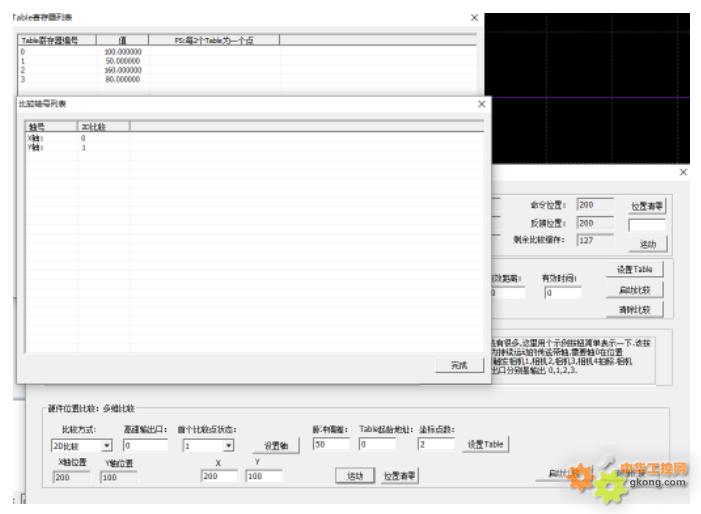Viewport: 701px width, 514px height.
Task: Click the Y target input showing 100
Action: point(264,476)
